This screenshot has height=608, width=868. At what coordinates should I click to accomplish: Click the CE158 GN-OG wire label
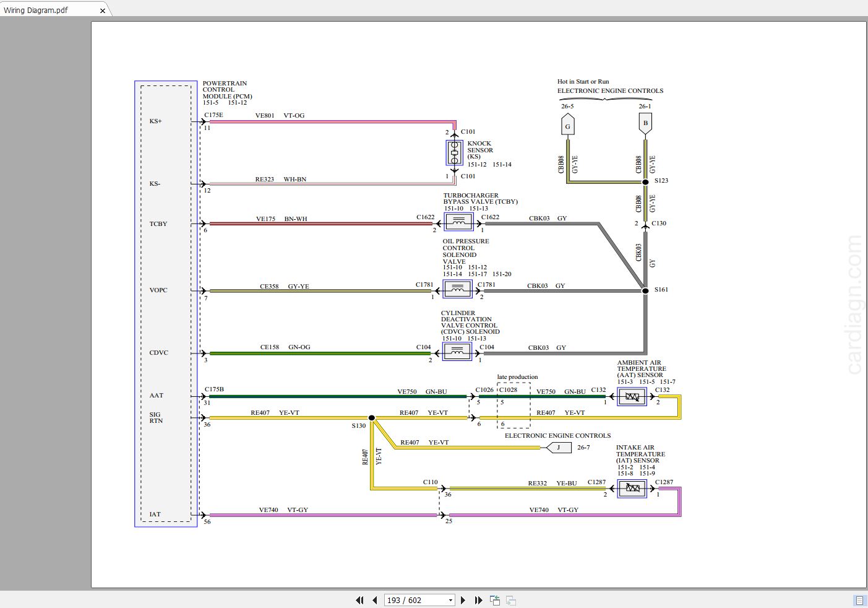tap(285, 347)
